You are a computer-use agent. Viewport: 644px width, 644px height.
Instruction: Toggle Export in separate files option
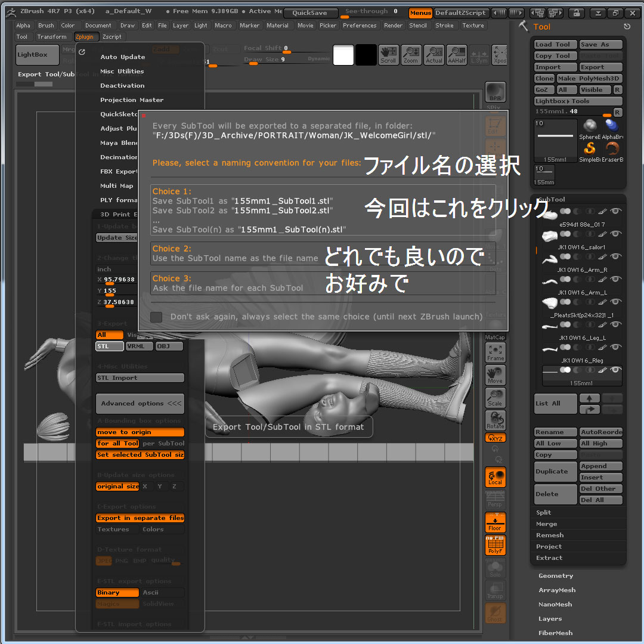(x=140, y=518)
